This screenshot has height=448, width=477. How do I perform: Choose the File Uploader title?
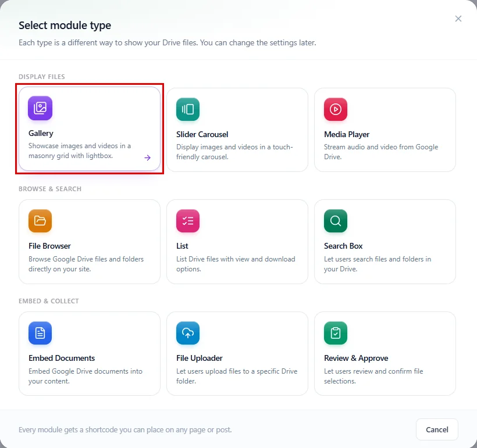pos(200,358)
